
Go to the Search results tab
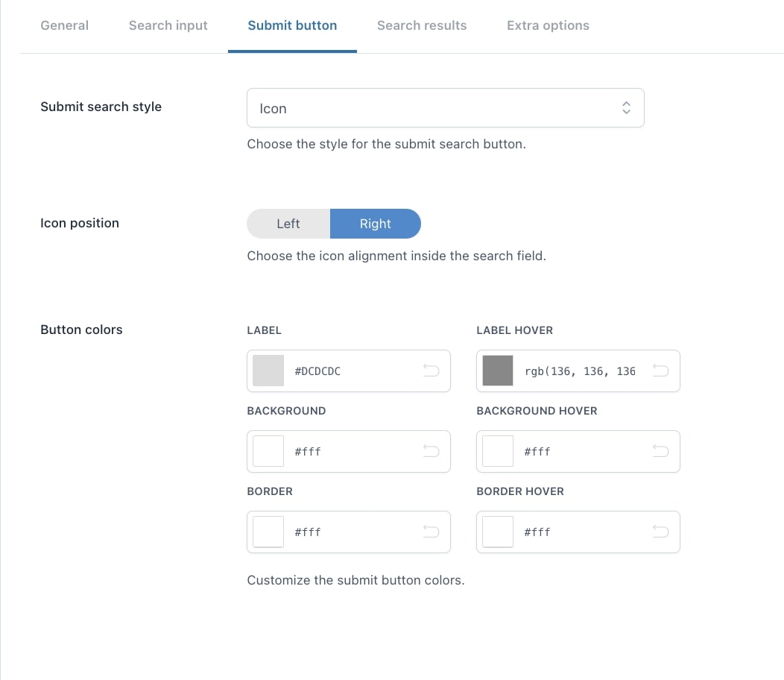422,25
